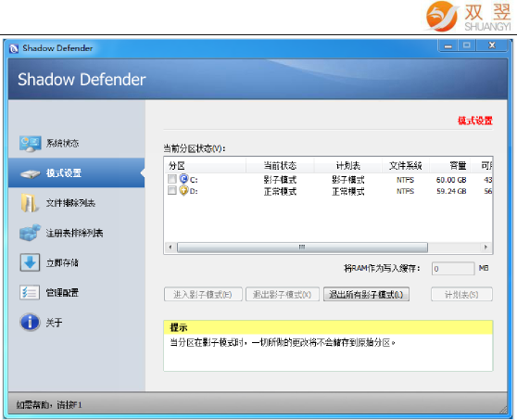The image size is (517, 420).
Task: Tick the D: partition checkbox
Action: pos(172,190)
